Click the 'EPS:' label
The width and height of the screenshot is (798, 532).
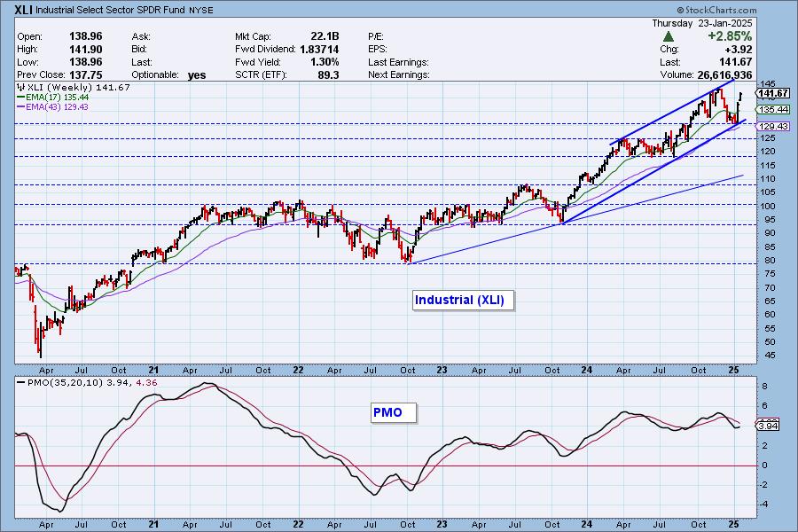point(378,50)
